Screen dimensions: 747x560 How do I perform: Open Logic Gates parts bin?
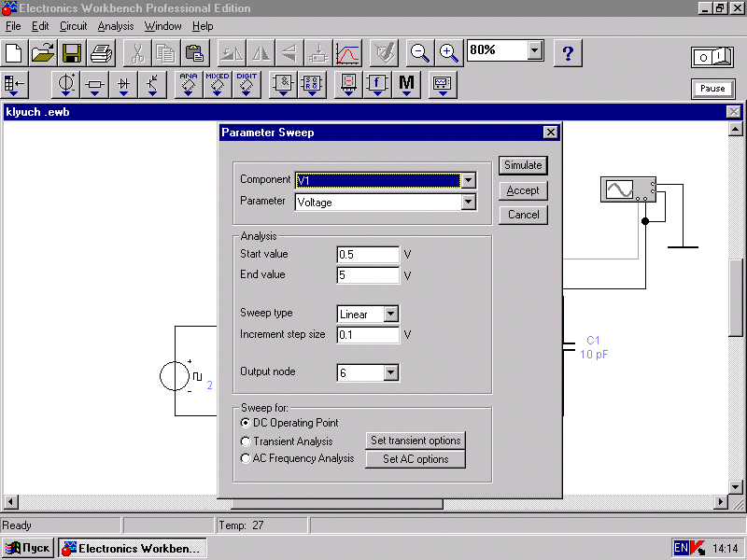[x=283, y=85]
